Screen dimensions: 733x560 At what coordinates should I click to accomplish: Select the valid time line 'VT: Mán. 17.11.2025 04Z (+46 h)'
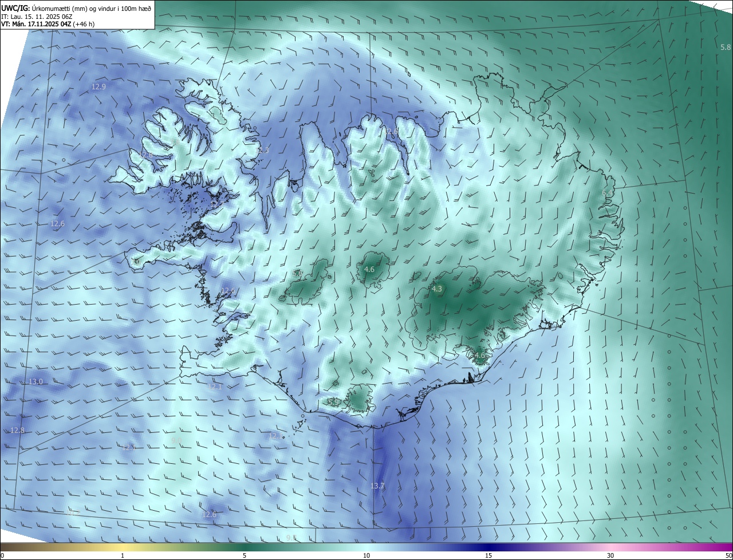click(48, 24)
